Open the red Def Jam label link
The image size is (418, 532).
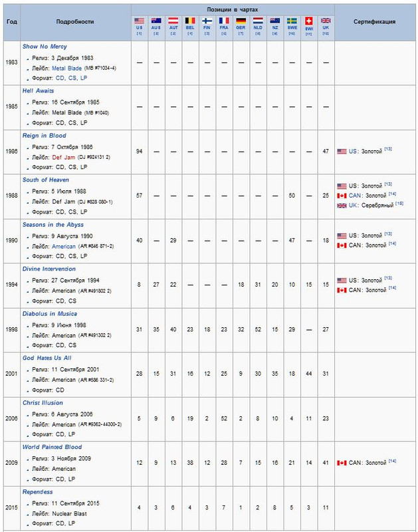[x=64, y=157]
